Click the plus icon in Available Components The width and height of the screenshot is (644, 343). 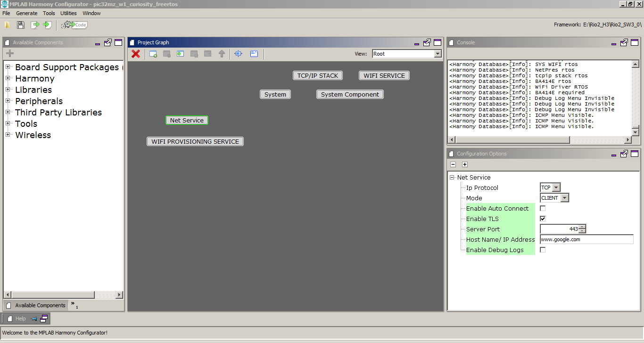pyautogui.click(x=10, y=54)
